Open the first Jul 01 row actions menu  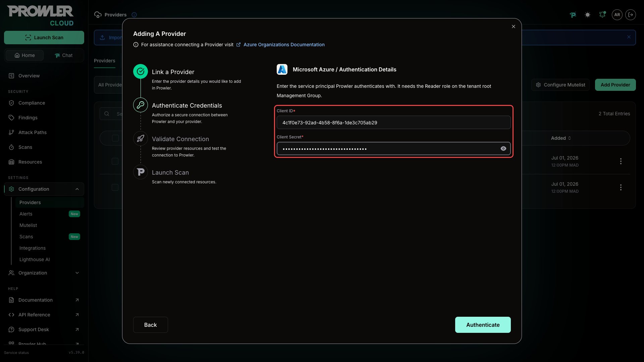[x=621, y=161]
